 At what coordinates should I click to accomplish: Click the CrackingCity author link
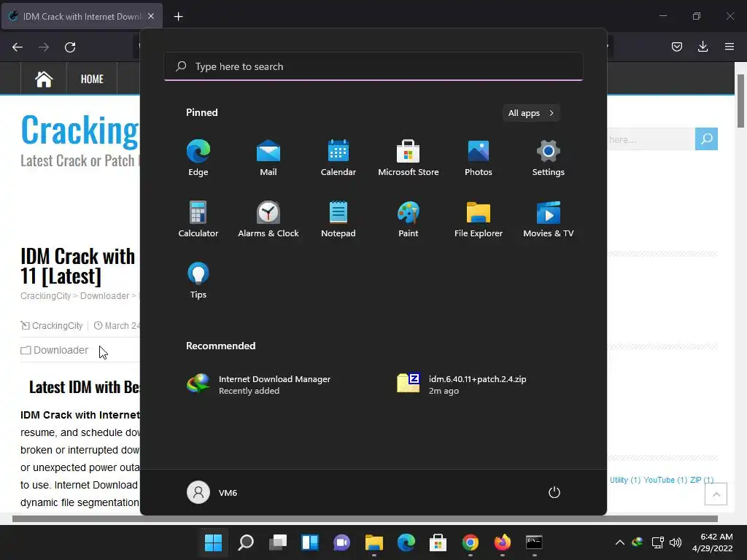pos(57,326)
